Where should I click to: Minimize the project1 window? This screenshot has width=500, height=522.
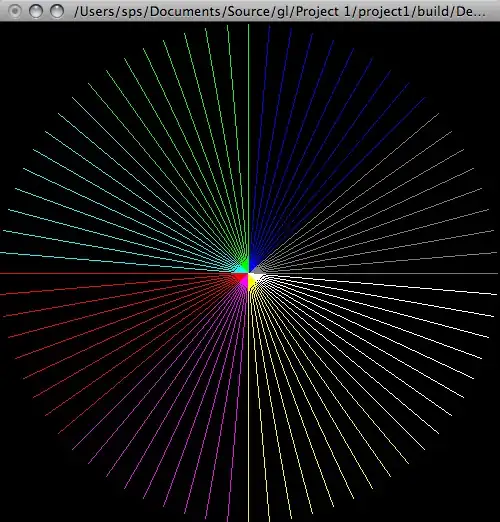36,11
